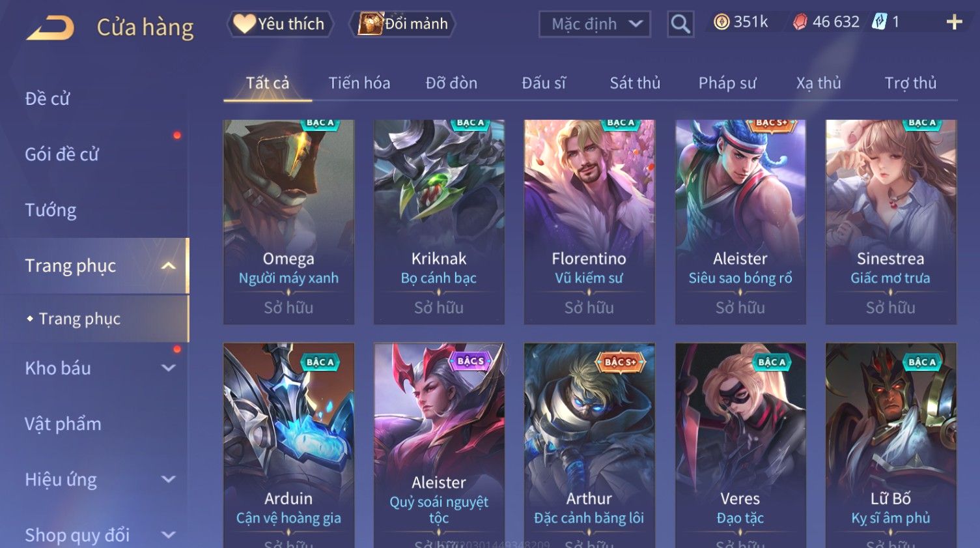The image size is (980, 548).
Task: Expand the Kho báu sidebar section
Action: [168, 368]
